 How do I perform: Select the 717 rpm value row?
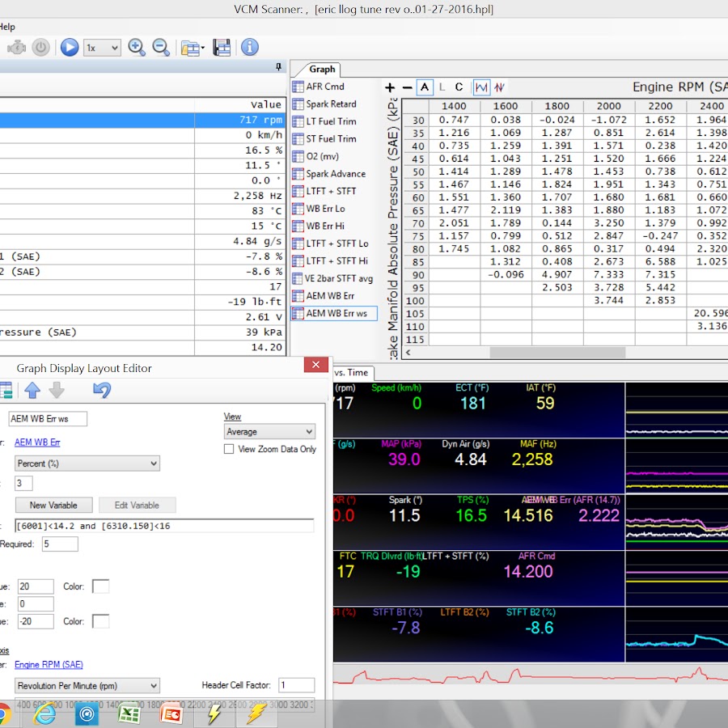point(143,121)
